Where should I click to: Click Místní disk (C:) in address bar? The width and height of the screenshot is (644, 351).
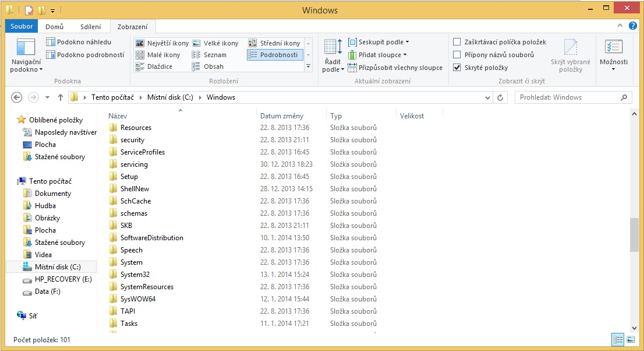[x=170, y=97]
